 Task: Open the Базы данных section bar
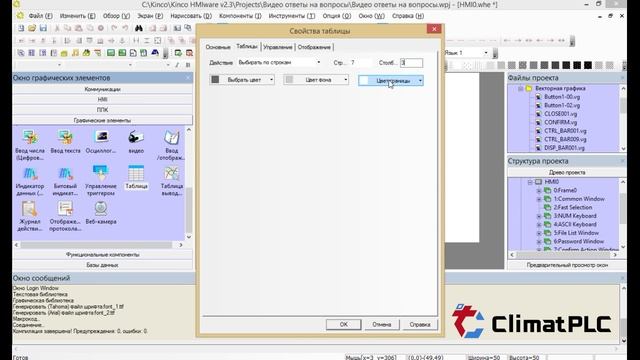click(102, 265)
